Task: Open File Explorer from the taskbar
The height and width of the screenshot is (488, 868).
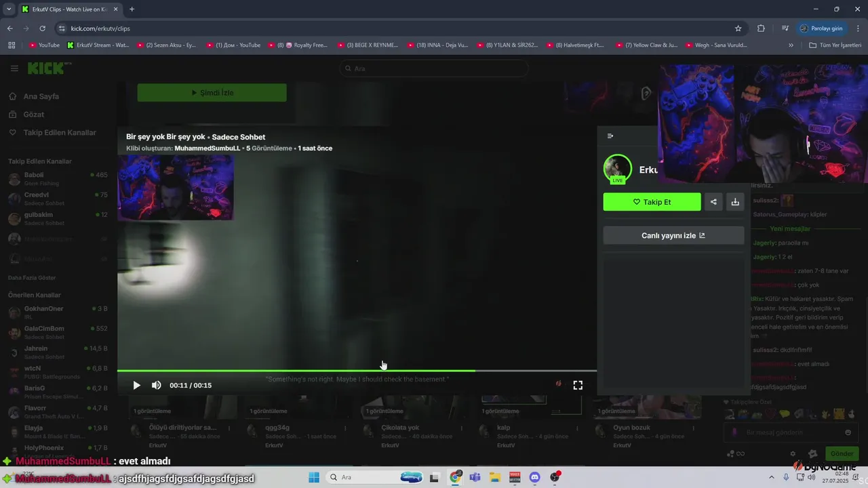Action: [495, 477]
